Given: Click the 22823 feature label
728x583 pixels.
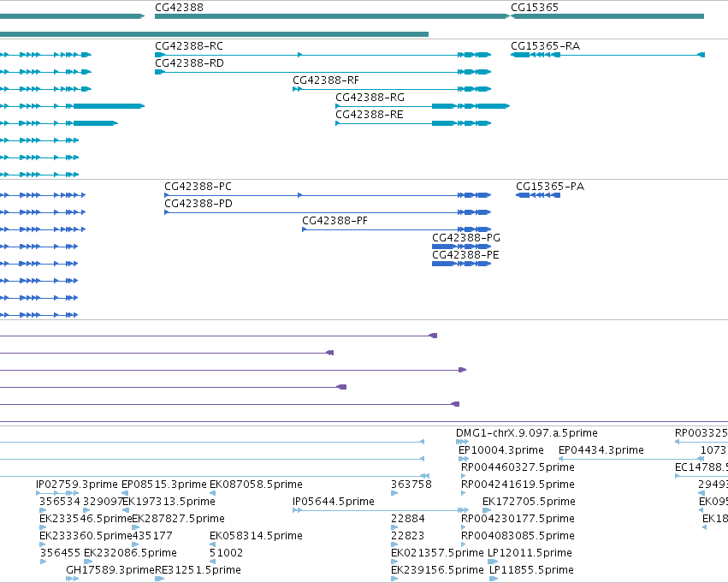Looking at the screenshot, I should tap(408, 536).
